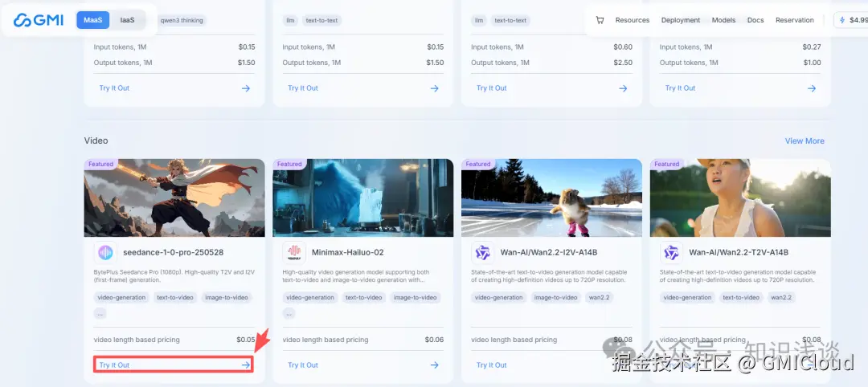Click the lightning balance icon showing $4.99
Image resolution: width=868 pixels, height=387 pixels.
842,20
